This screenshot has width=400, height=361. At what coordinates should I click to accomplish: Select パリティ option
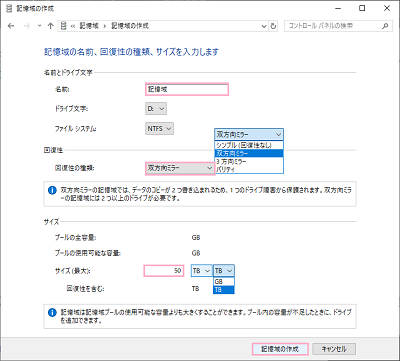[249, 169]
